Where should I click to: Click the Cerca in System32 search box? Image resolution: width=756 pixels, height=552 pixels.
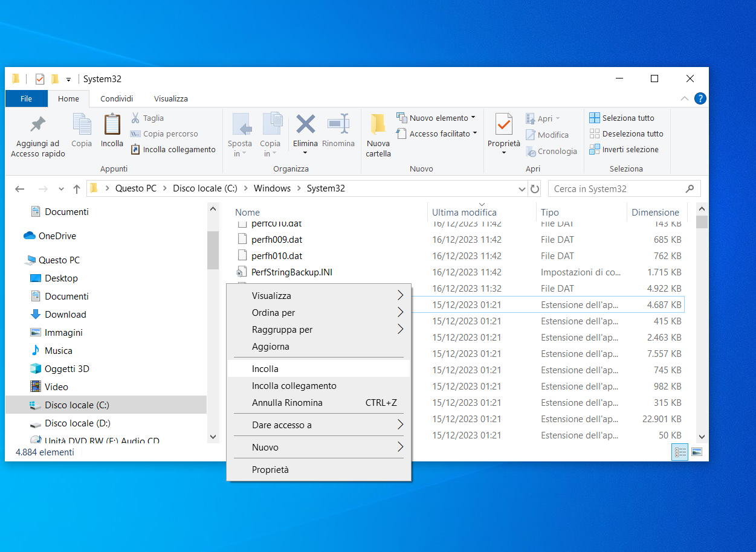[x=616, y=189]
